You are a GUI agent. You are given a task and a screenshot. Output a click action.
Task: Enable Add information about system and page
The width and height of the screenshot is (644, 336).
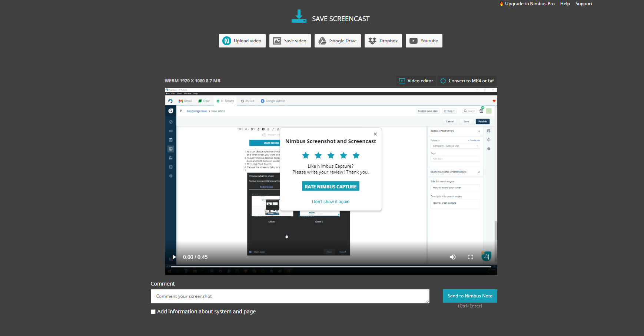tap(153, 312)
